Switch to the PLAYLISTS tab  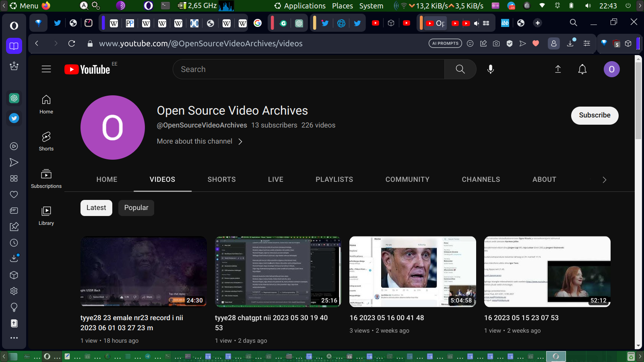[x=334, y=179]
